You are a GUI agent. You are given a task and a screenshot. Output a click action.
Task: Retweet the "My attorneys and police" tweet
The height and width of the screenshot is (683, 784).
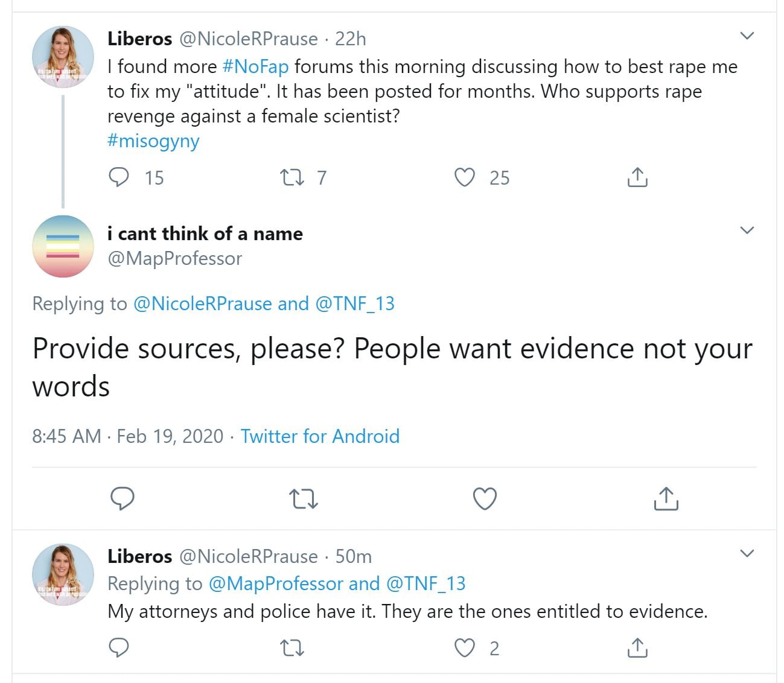pyautogui.click(x=292, y=648)
